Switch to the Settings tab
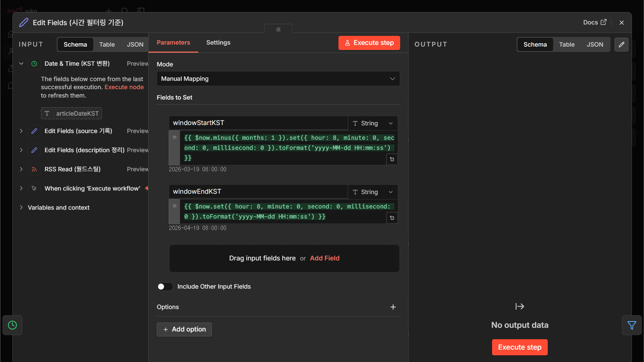644x362 pixels. [218, 43]
